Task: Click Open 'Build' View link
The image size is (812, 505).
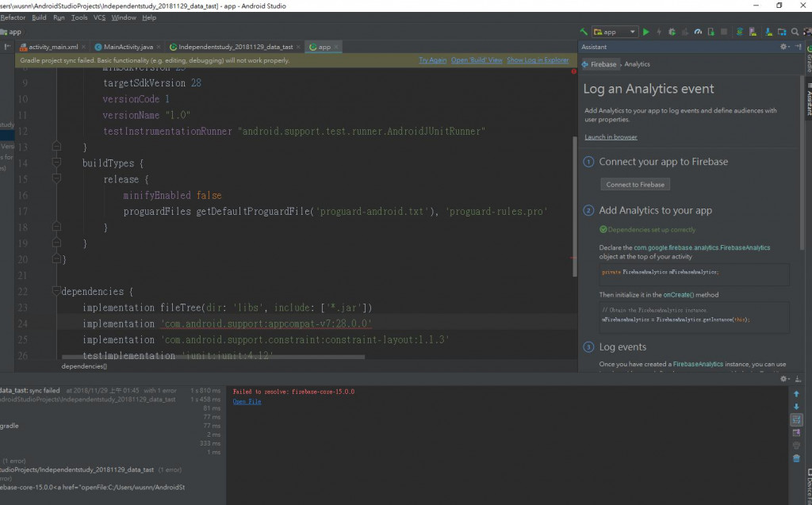Action: coord(477,60)
